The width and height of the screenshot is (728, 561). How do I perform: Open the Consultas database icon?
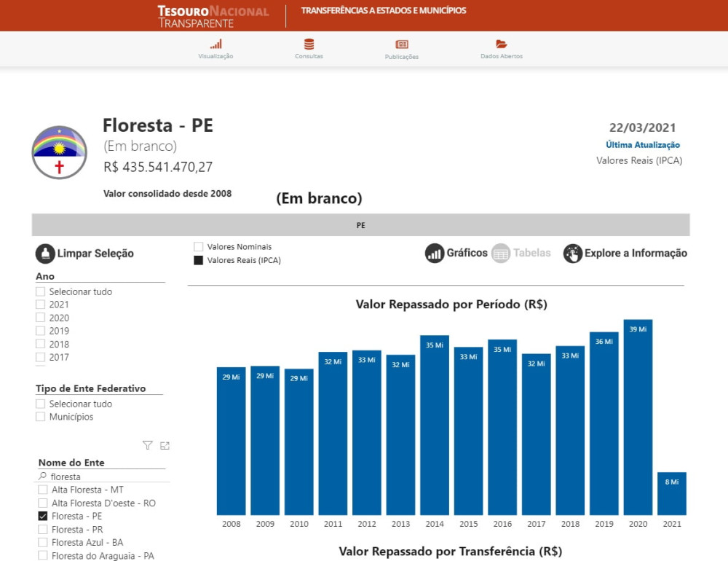pyautogui.click(x=309, y=44)
